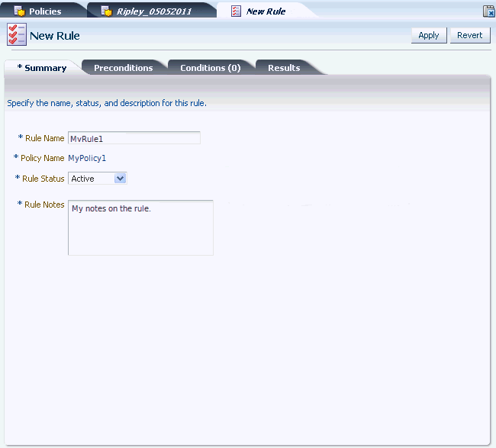Screen dimensions: 496x448
Task: Click the Ripley_05052011 tab icon
Action: [106, 11]
